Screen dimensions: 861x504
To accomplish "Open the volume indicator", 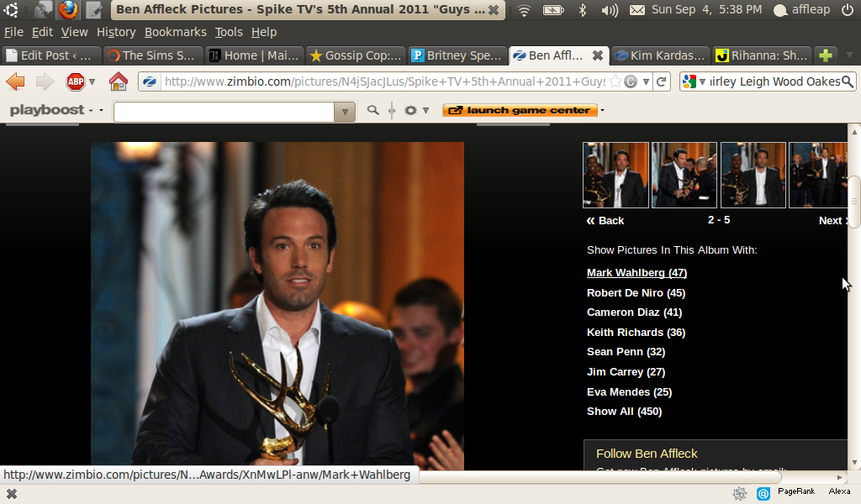I will 610,10.
